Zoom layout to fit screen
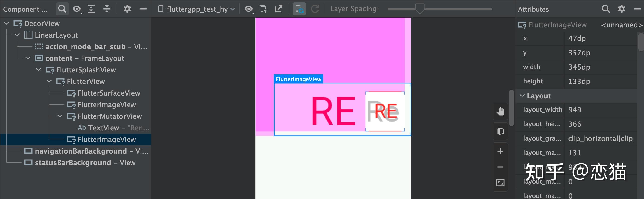Screen dimensions: 644x199 500,183
